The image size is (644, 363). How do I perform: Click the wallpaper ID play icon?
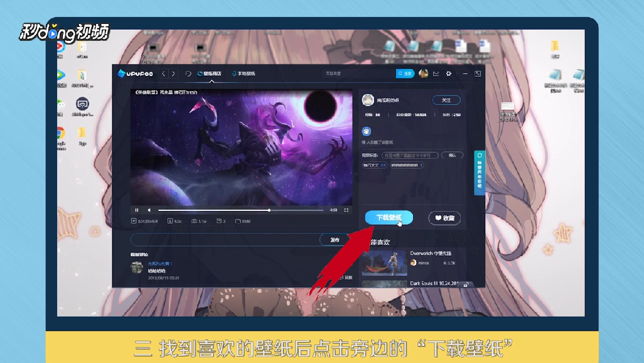point(134,221)
